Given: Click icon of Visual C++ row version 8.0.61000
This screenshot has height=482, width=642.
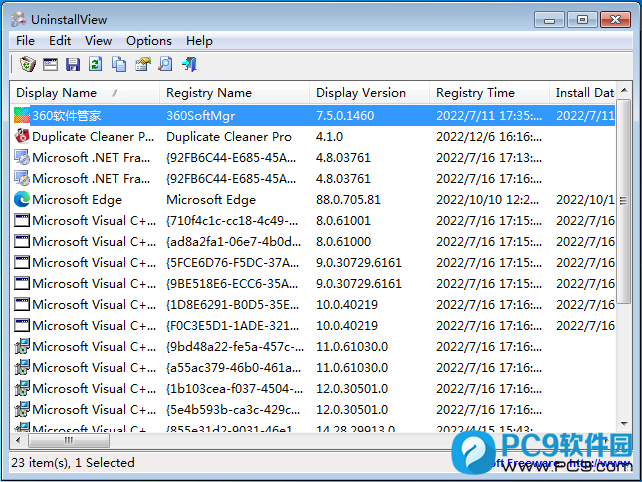Looking at the screenshot, I should tap(22, 241).
